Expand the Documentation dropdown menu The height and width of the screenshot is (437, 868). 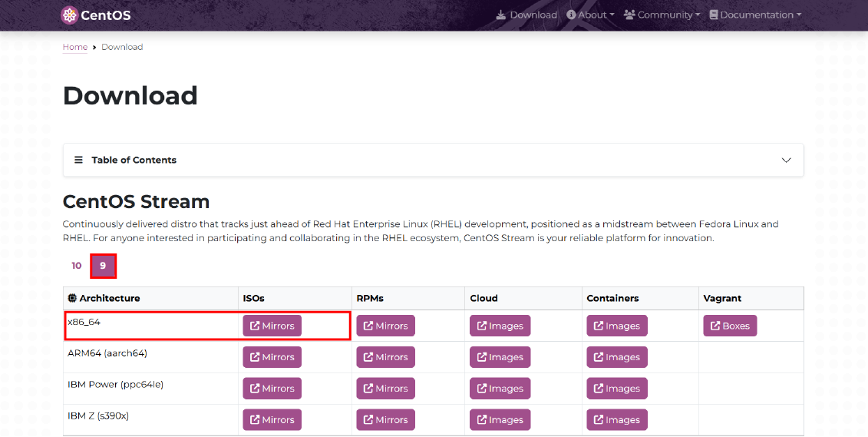coord(755,15)
